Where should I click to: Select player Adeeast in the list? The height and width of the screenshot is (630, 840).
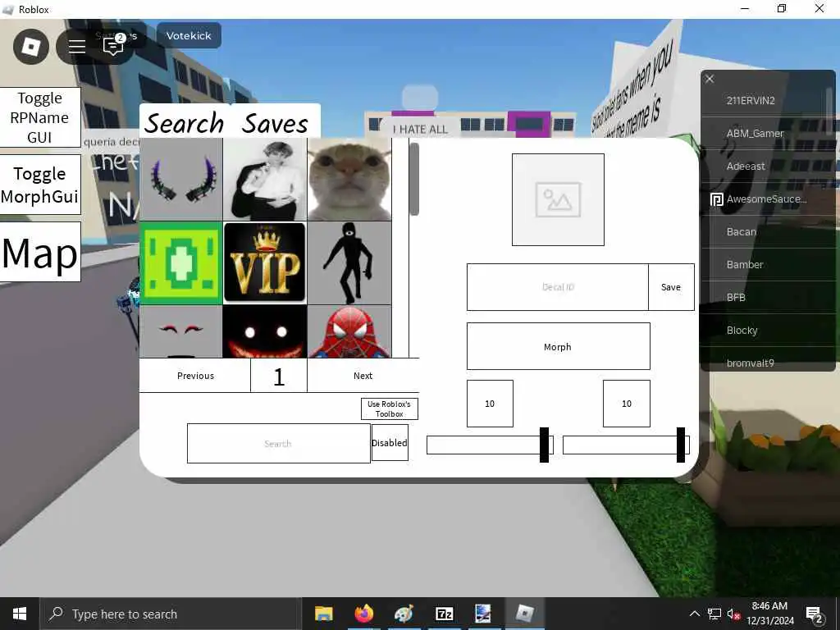[x=767, y=166]
